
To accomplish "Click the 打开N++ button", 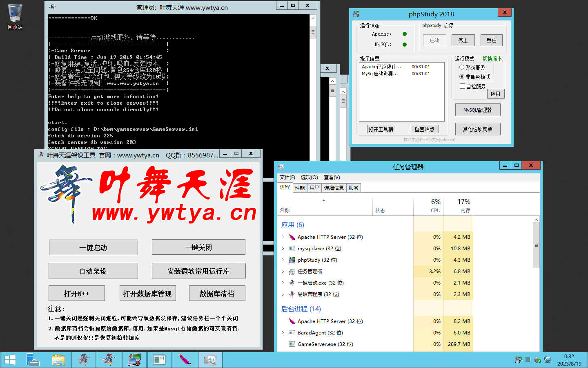I will (76, 293).
